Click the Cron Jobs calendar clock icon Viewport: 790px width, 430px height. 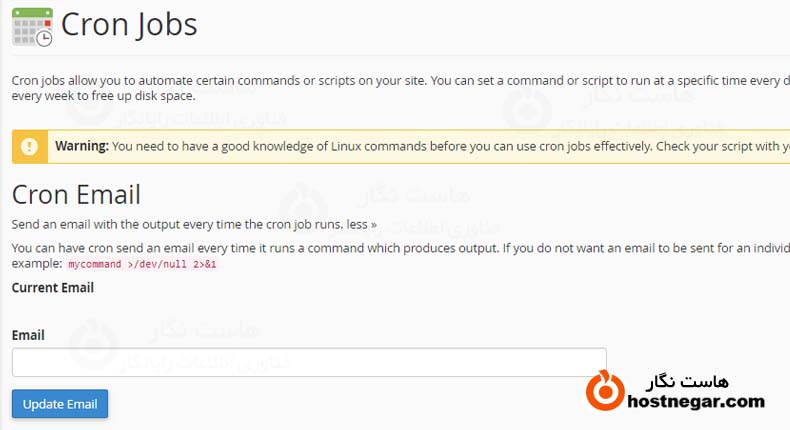coord(32,25)
